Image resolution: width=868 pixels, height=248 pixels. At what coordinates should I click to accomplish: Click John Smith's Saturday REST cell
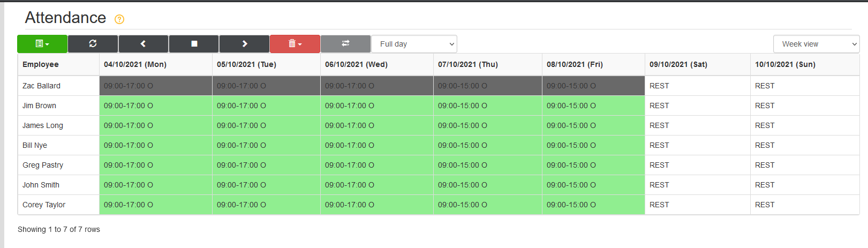coord(697,185)
